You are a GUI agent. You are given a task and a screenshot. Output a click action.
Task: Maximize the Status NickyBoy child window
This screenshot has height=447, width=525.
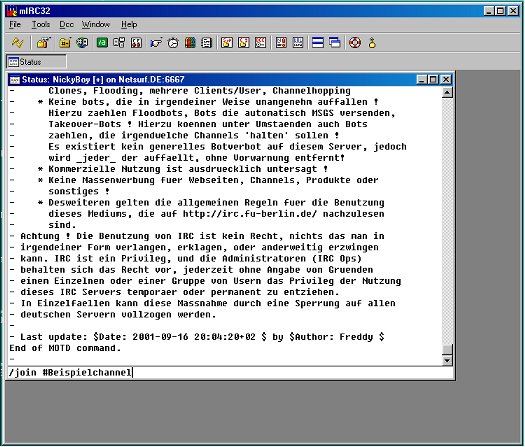click(433, 80)
